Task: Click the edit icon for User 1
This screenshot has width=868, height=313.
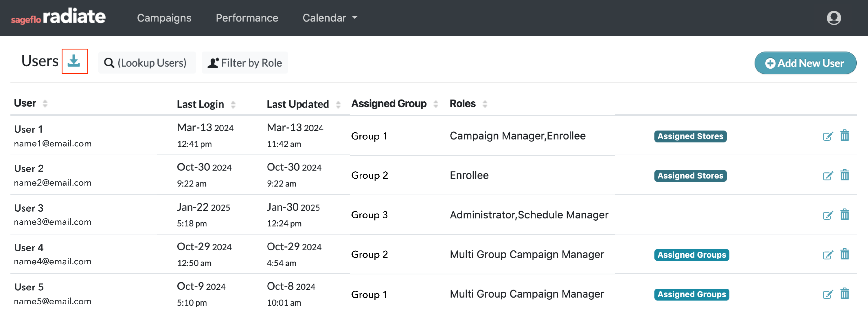Action: [827, 136]
